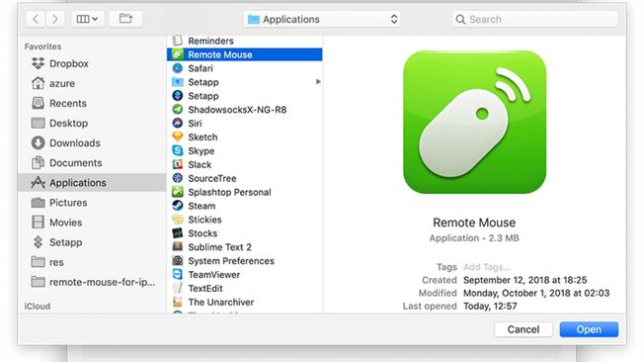Select Sublime Text 2 in list
This screenshot has width=644, height=362.
point(244,247)
